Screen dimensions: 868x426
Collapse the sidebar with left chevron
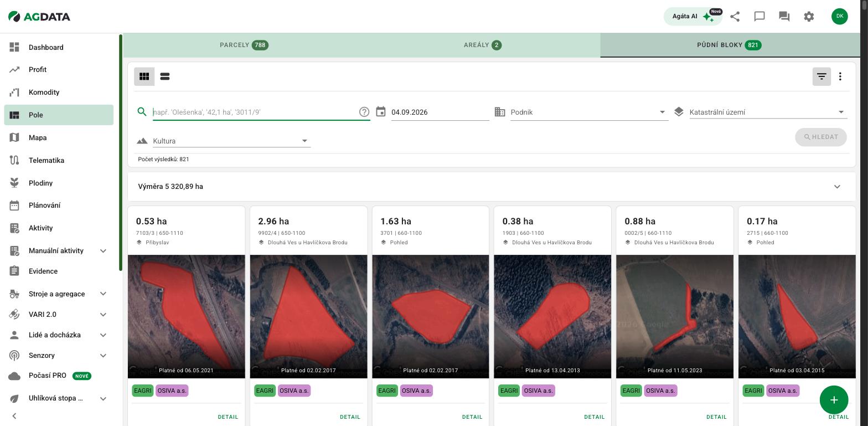[14, 416]
